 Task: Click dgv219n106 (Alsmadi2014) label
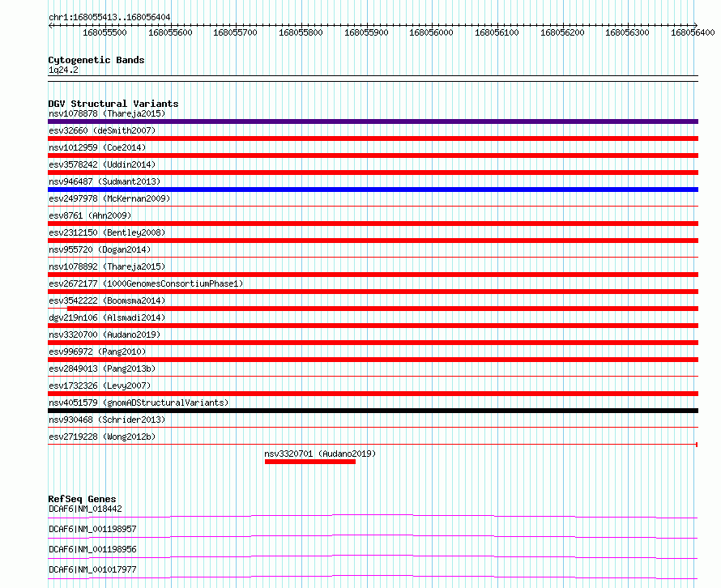point(107,317)
